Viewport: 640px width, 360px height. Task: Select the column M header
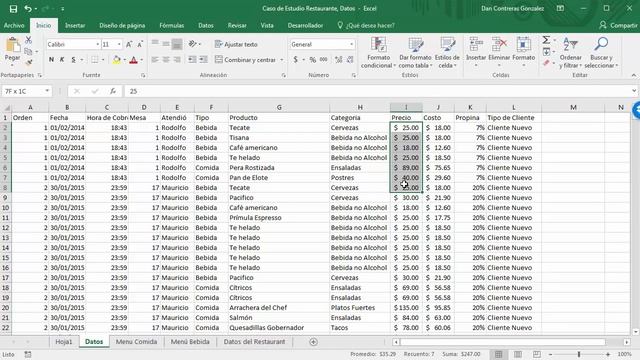click(573, 107)
